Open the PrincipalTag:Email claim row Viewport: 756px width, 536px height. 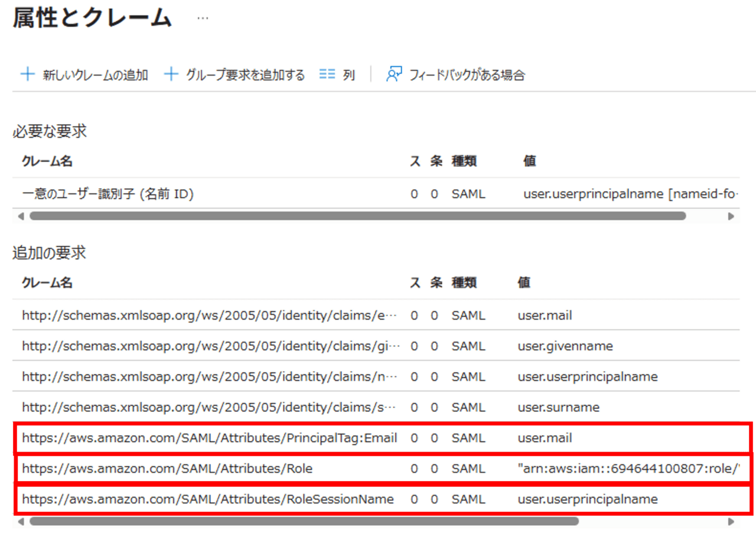pyautogui.click(x=209, y=438)
